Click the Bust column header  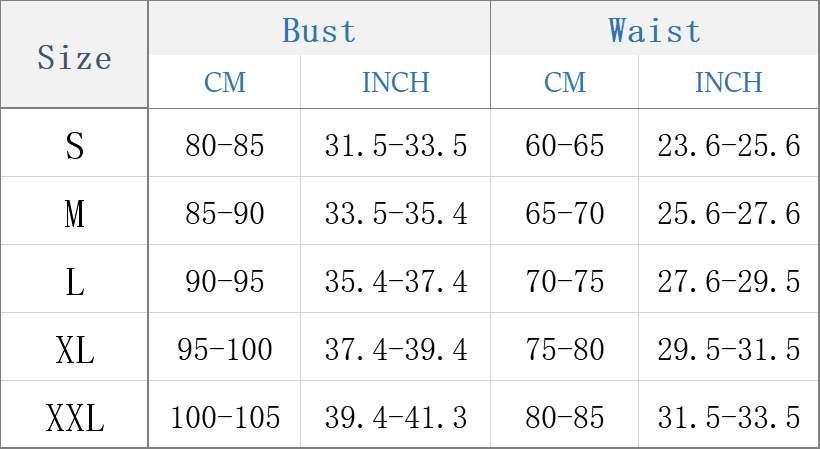click(319, 30)
